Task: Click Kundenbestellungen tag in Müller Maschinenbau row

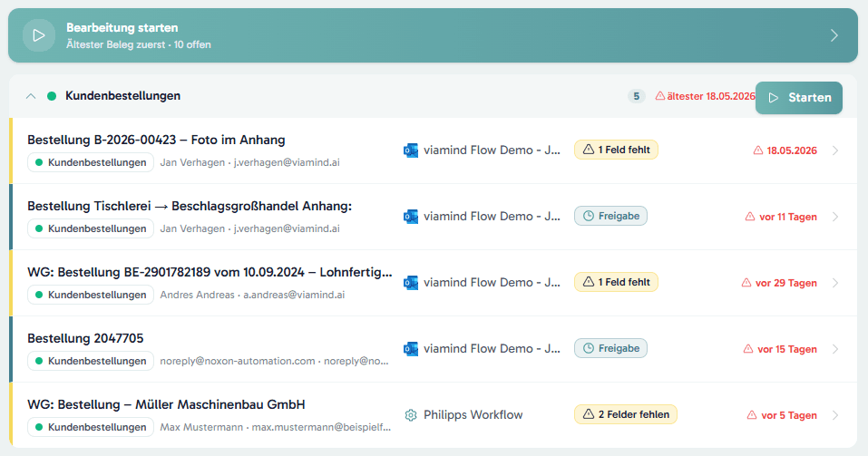Action: click(x=91, y=427)
